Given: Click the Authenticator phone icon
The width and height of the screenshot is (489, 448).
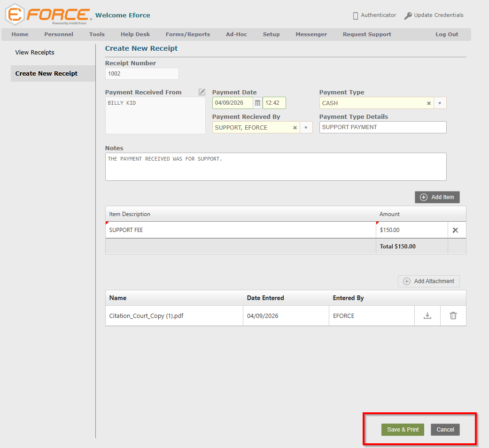Looking at the screenshot, I should [x=356, y=15].
